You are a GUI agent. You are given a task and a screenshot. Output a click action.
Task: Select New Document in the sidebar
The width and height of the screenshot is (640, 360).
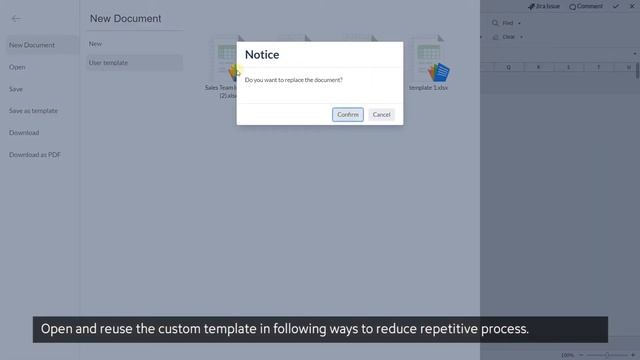(42, 45)
